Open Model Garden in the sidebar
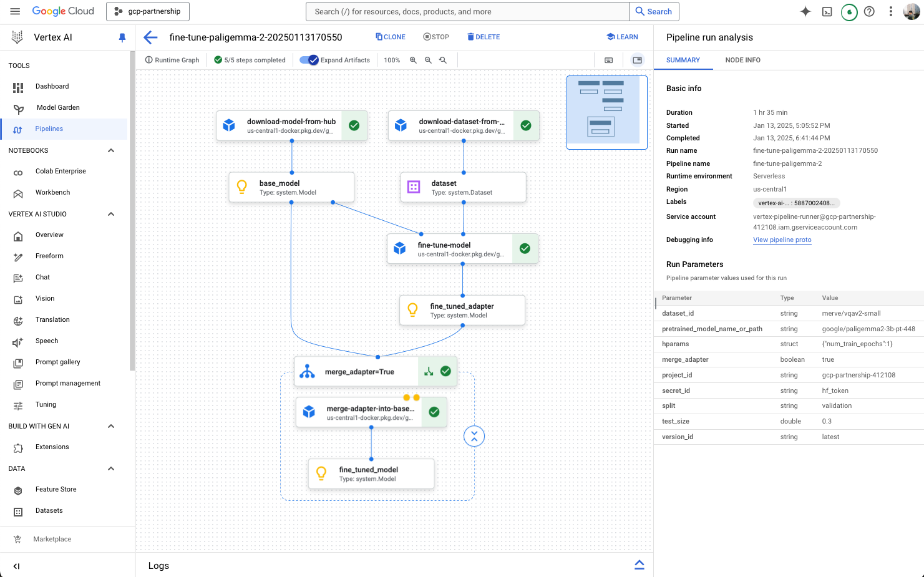This screenshot has height=577, width=924. click(x=58, y=107)
